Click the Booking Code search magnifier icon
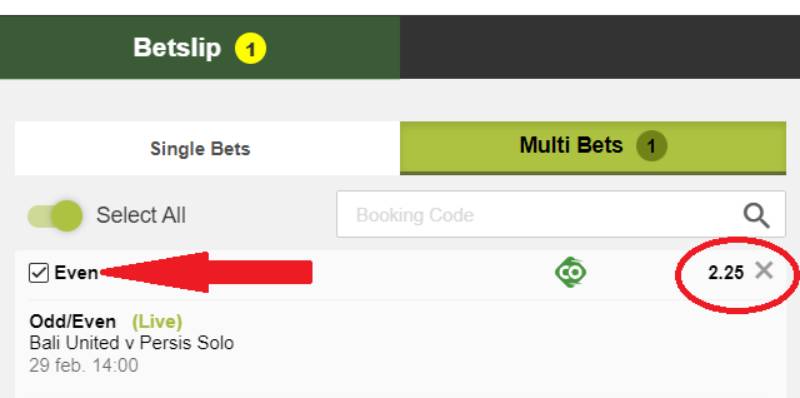Image resolution: width=800 pixels, height=398 pixels. coord(756,215)
